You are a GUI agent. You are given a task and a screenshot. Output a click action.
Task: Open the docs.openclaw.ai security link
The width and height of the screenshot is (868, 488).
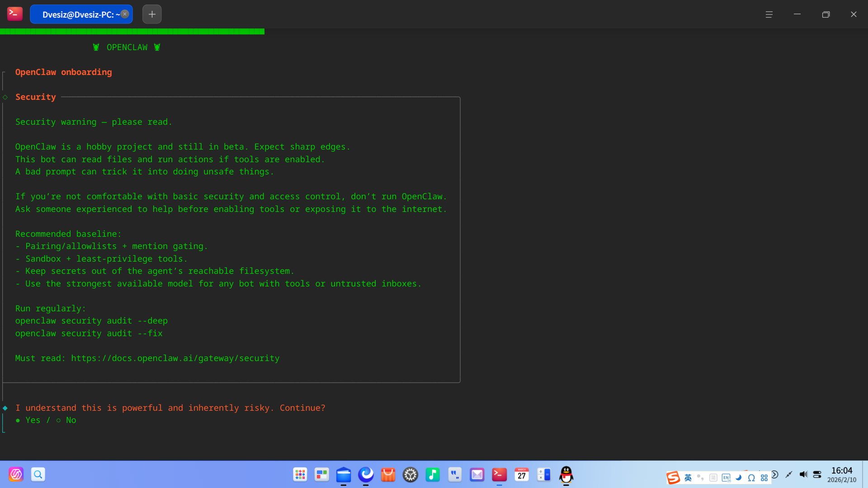click(x=175, y=358)
